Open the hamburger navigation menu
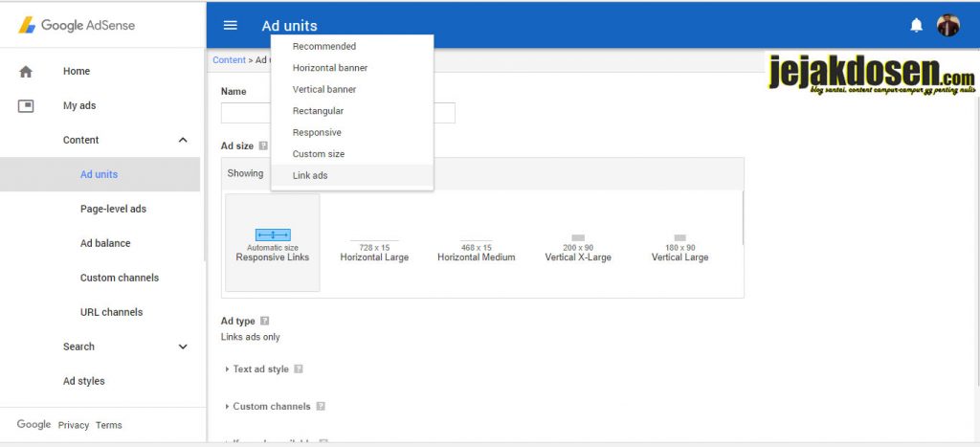Screen dimensions: 980x447 click(x=230, y=25)
